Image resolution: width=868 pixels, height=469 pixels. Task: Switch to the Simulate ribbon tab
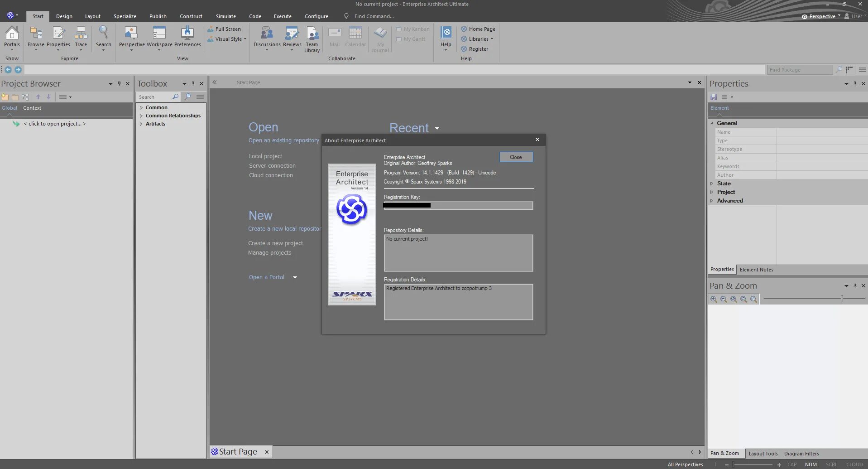(x=226, y=16)
